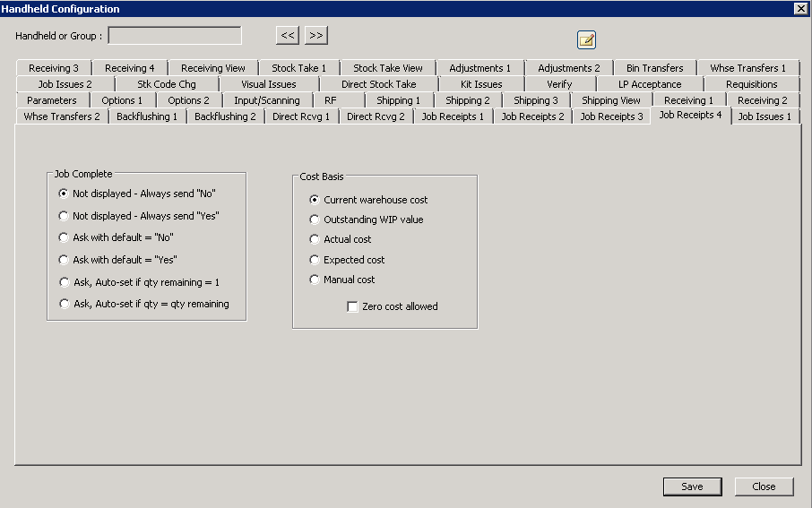Click the Handheld or Group input field
812x508 pixels.
pos(175,36)
